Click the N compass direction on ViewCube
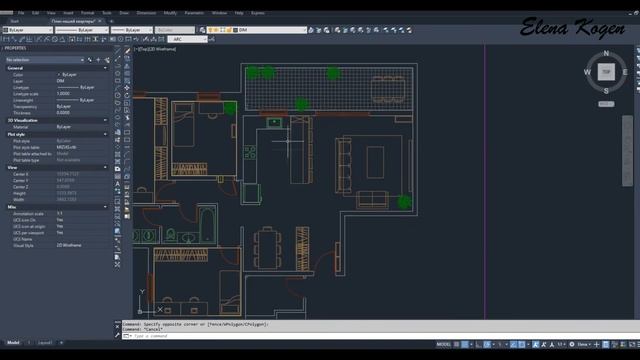The width and height of the screenshot is (640, 360). tap(606, 53)
